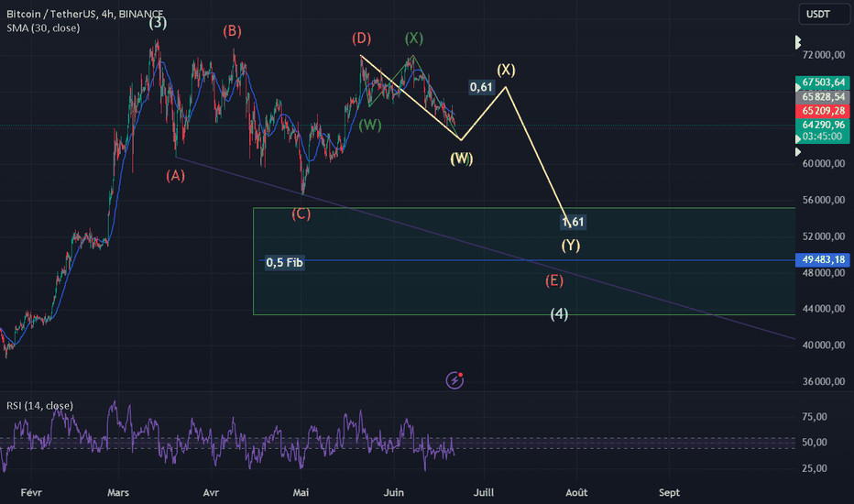
Task: Click the red 65 209,28 price tag
Action: pos(823,111)
